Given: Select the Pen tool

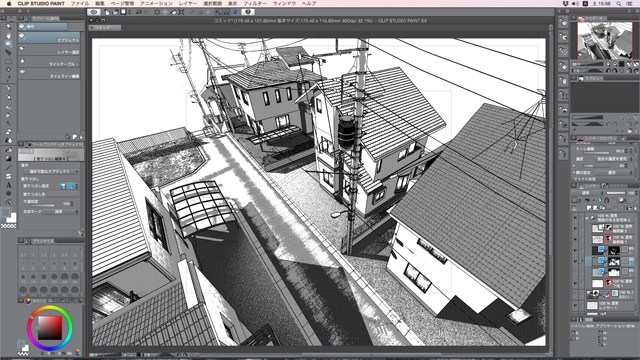Looking at the screenshot, I should coord(8,89).
